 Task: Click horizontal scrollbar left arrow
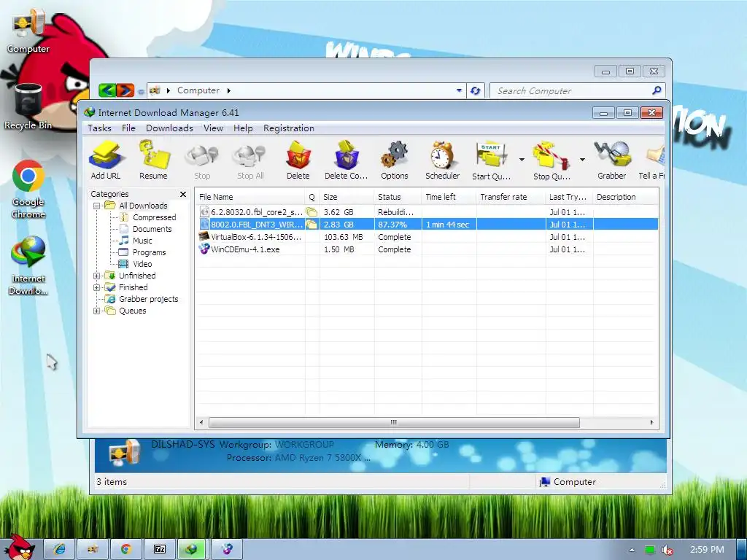pyautogui.click(x=201, y=422)
